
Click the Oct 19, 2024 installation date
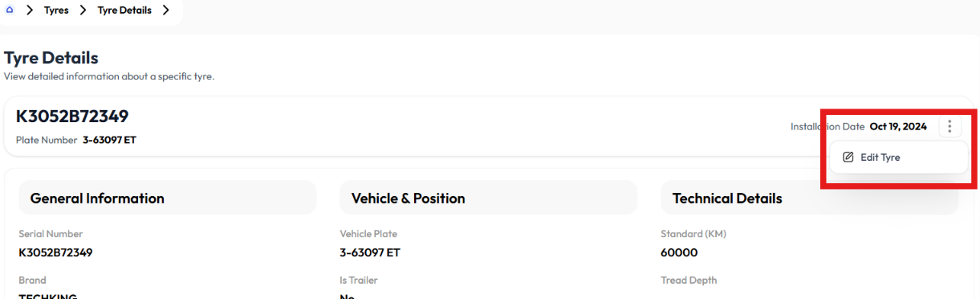coord(898,126)
